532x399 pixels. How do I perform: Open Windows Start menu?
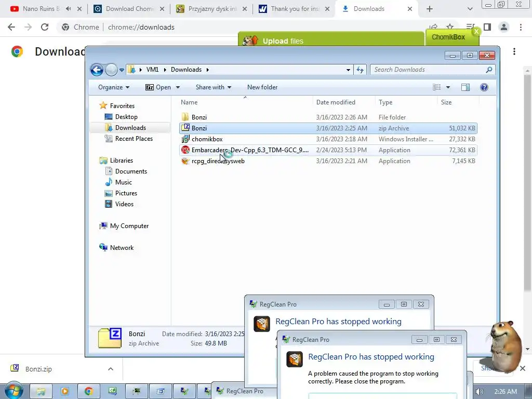point(14,391)
